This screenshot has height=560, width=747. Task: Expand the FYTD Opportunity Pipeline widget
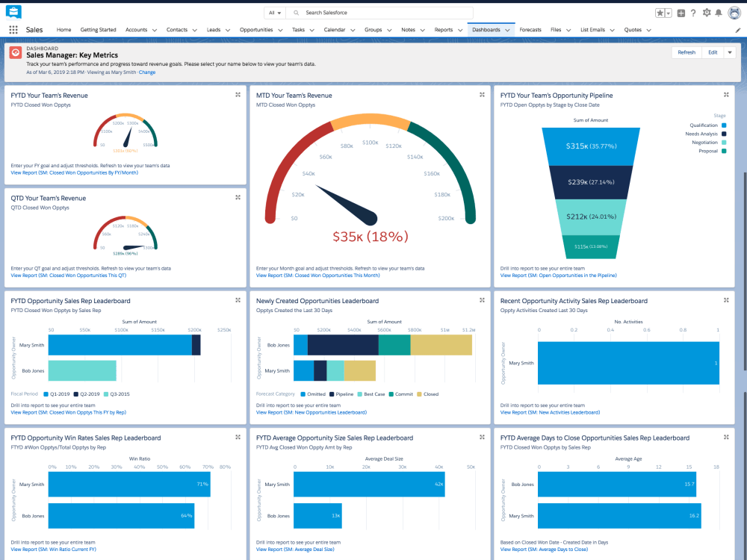tap(726, 95)
